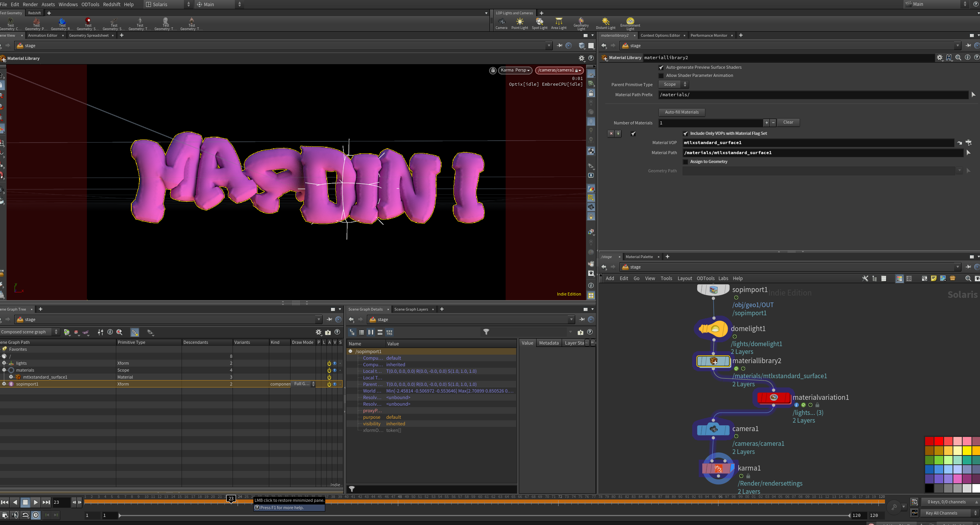Expand the mtlxstandard_surface1 tree item
The height and width of the screenshot is (525, 980).
click(x=11, y=377)
